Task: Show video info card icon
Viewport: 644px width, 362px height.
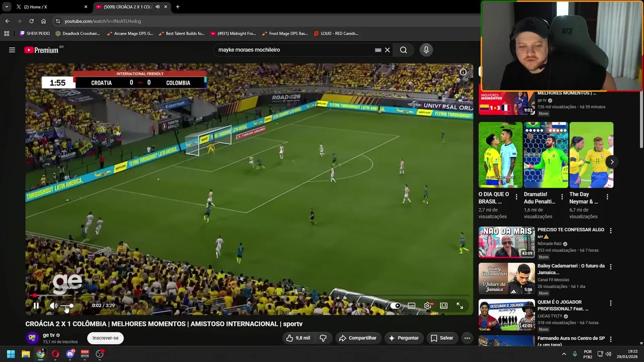Action: coord(463,72)
